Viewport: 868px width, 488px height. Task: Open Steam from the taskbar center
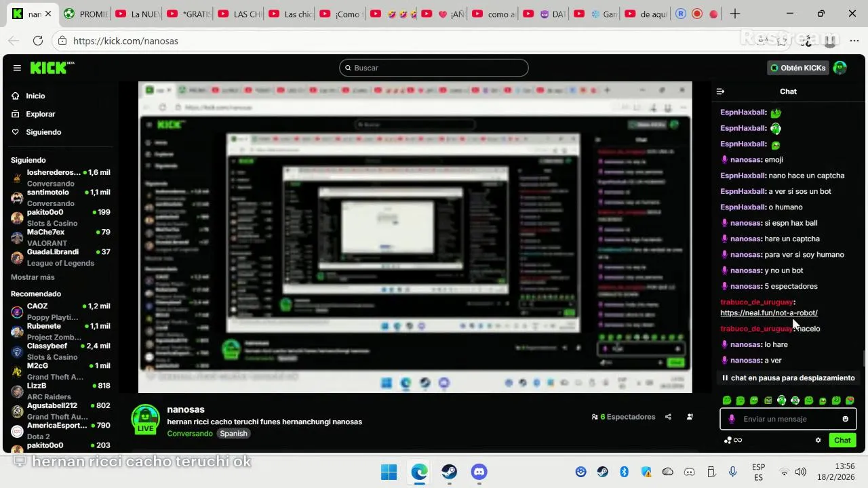pyautogui.click(x=449, y=472)
